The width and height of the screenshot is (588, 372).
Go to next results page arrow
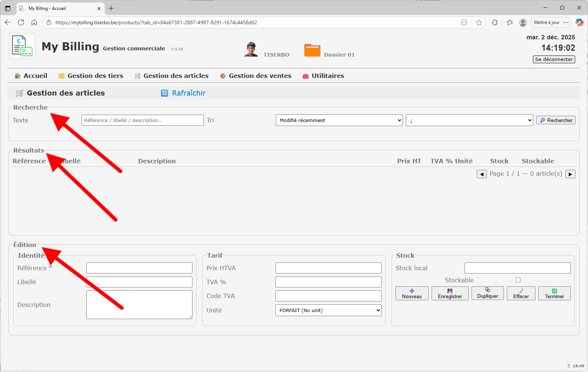(570, 174)
